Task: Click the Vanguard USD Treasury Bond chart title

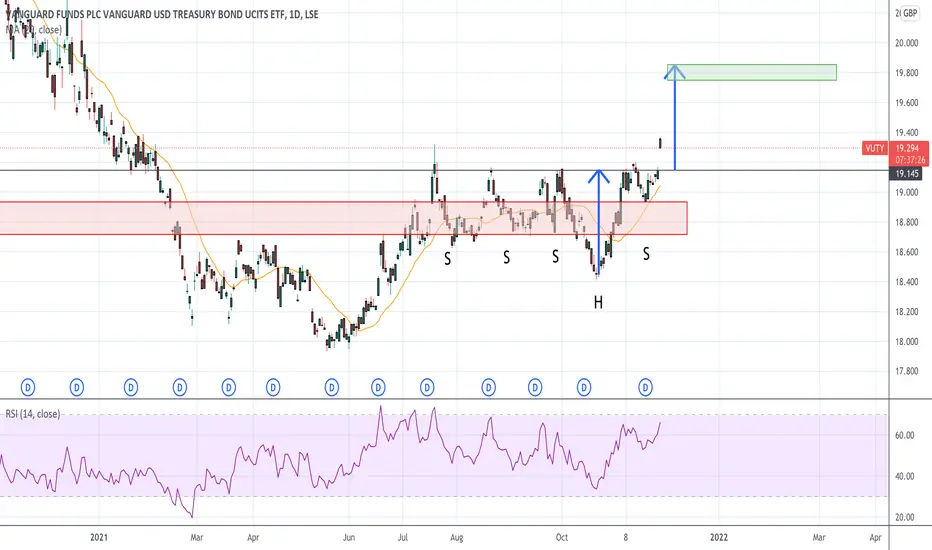Action: pyautogui.click(x=160, y=14)
